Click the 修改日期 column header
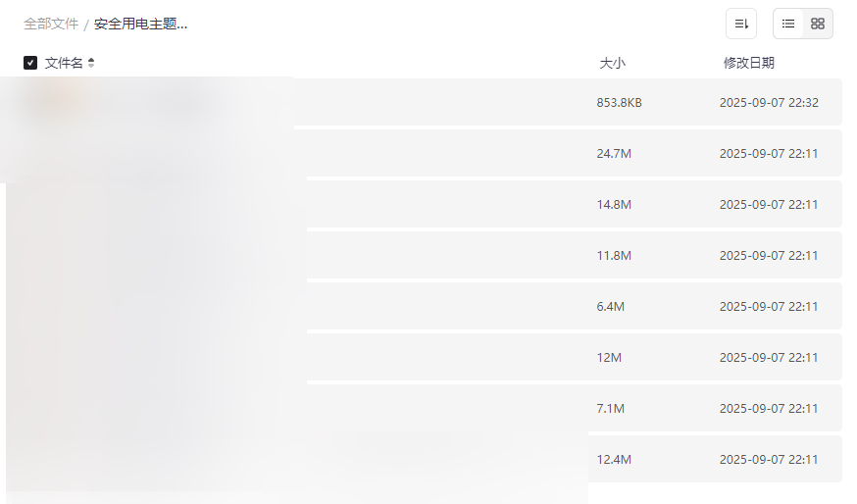857x504 pixels. (748, 63)
